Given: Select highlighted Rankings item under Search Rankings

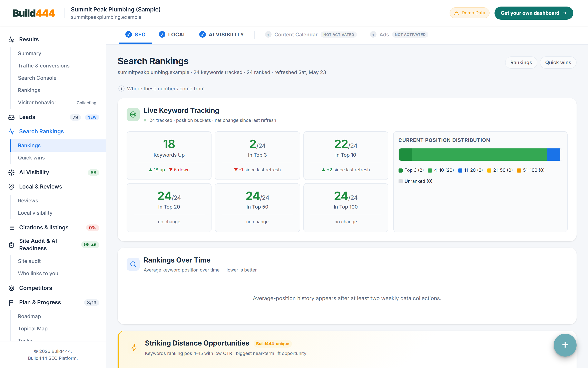Looking at the screenshot, I should (58, 146).
